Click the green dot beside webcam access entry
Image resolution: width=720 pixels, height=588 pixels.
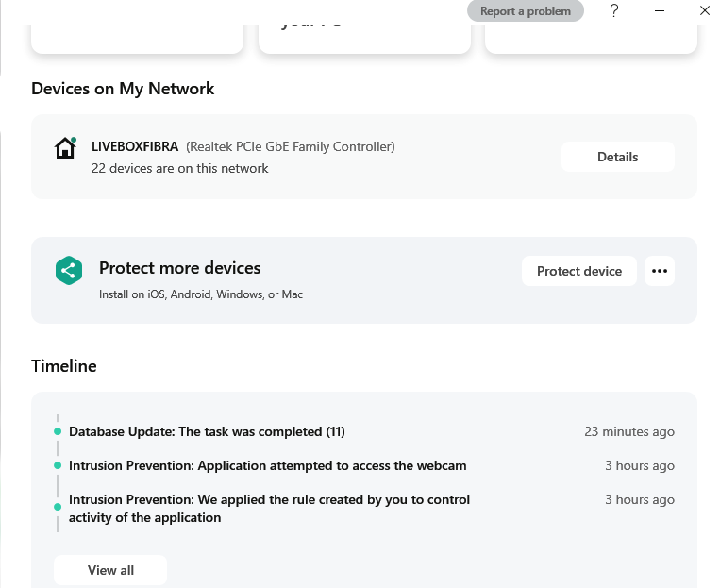tap(58, 466)
